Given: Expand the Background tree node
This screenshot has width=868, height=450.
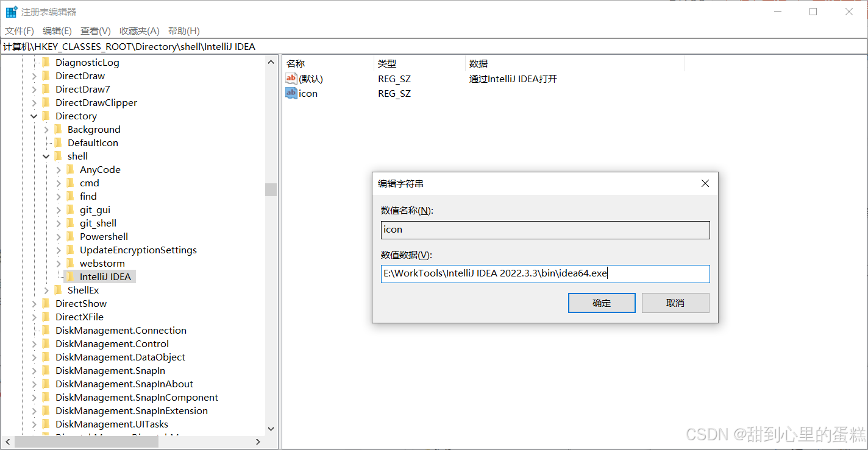Looking at the screenshot, I should [46, 129].
